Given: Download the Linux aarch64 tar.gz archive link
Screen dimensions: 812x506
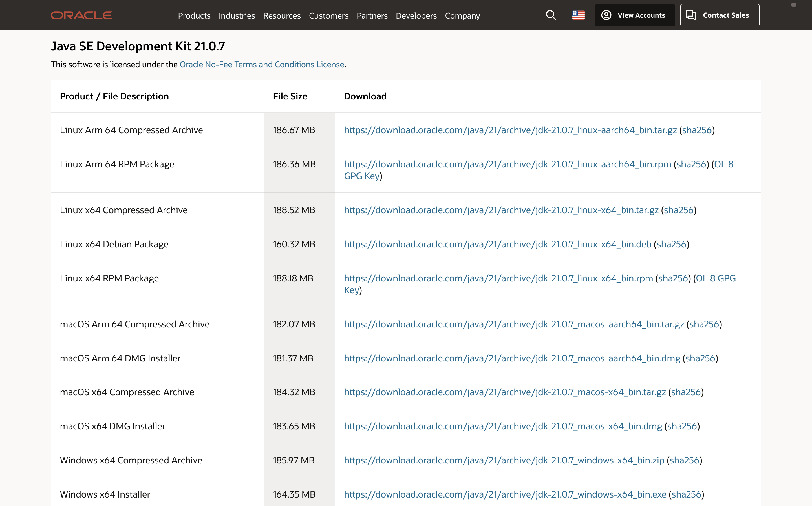Looking at the screenshot, I should 510,130.
